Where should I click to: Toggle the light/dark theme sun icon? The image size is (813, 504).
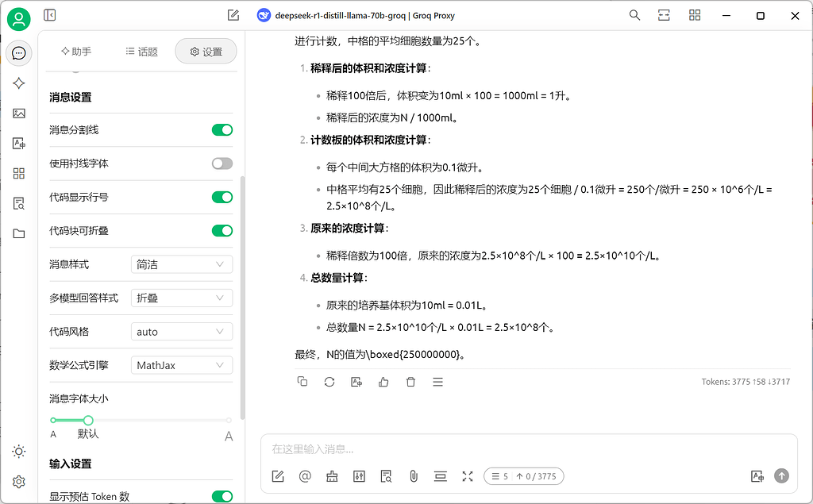click(x=19, y=452)
